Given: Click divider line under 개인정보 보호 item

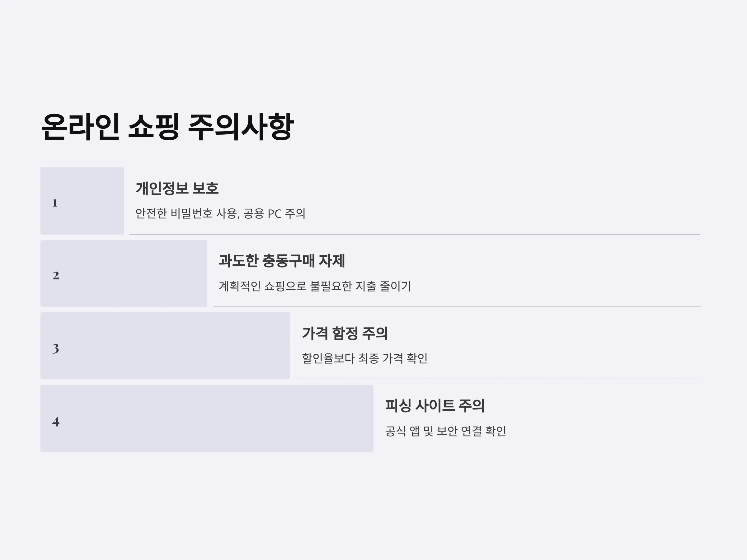Looking at the screenshot, I should [x=415, y=234].
